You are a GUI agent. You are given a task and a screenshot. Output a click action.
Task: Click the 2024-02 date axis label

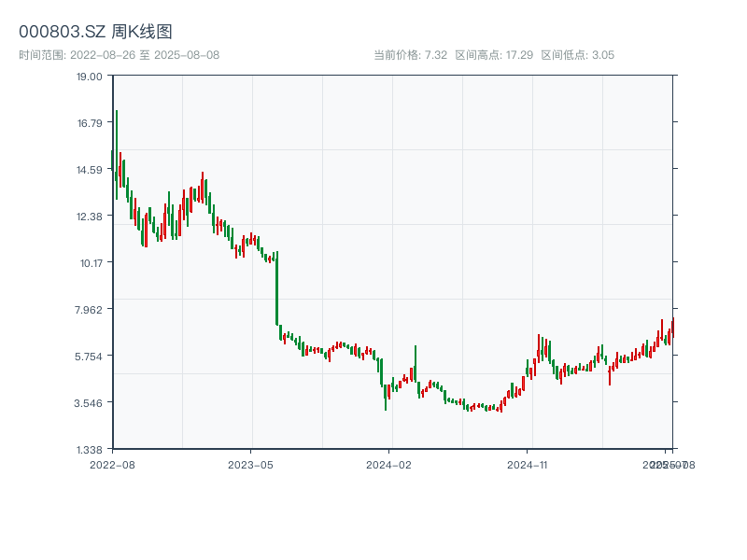pos(389,464)
